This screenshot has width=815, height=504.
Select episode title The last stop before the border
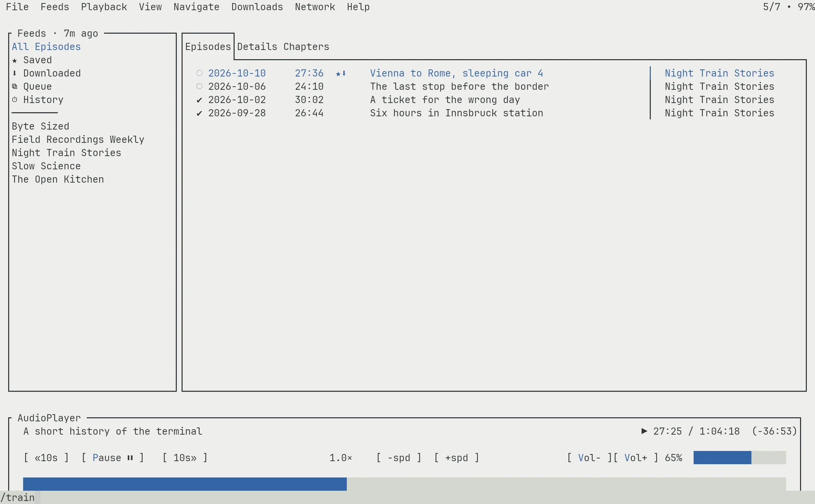coord(459,86)
